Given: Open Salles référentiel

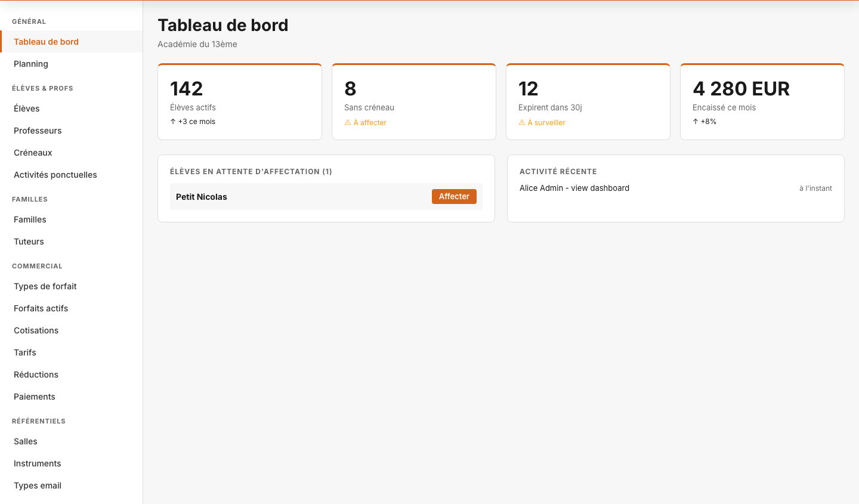Looking at the screenshot, I should tap(72, 441).
